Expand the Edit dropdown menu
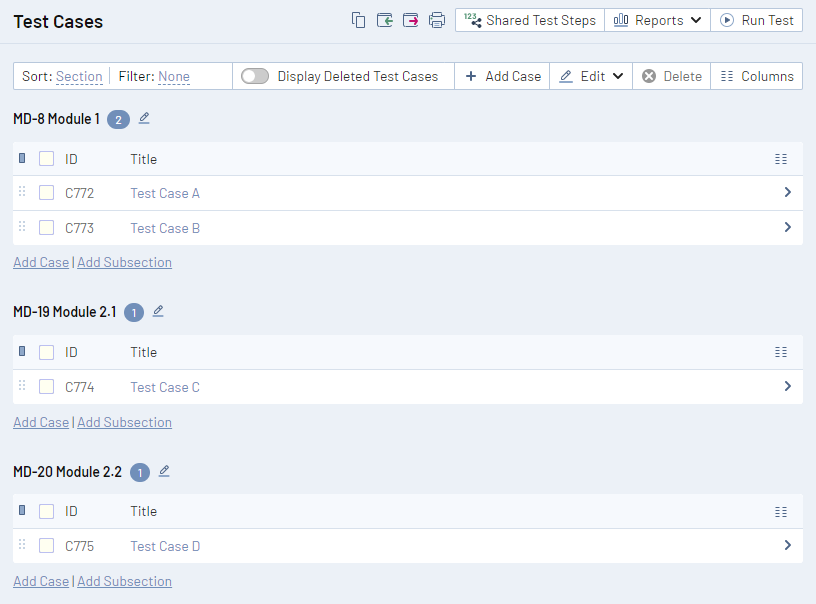This screenshot has width=816, height=604. coord(591,76)
